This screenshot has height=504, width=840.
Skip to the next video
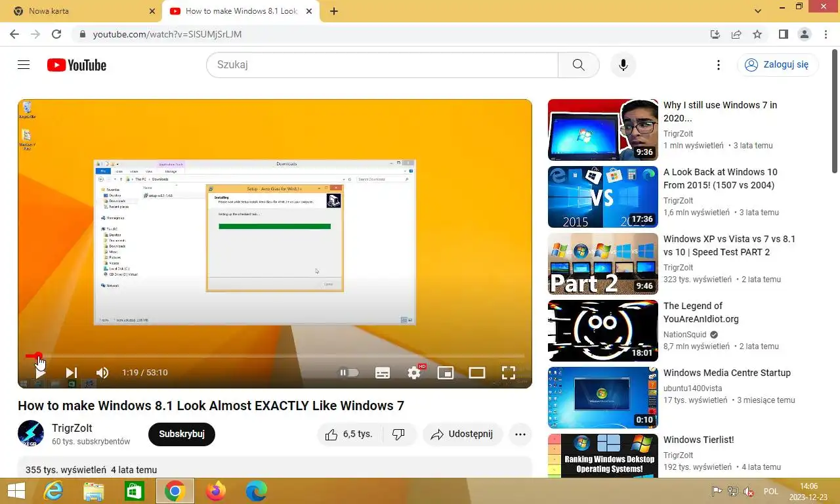point(72,373)
